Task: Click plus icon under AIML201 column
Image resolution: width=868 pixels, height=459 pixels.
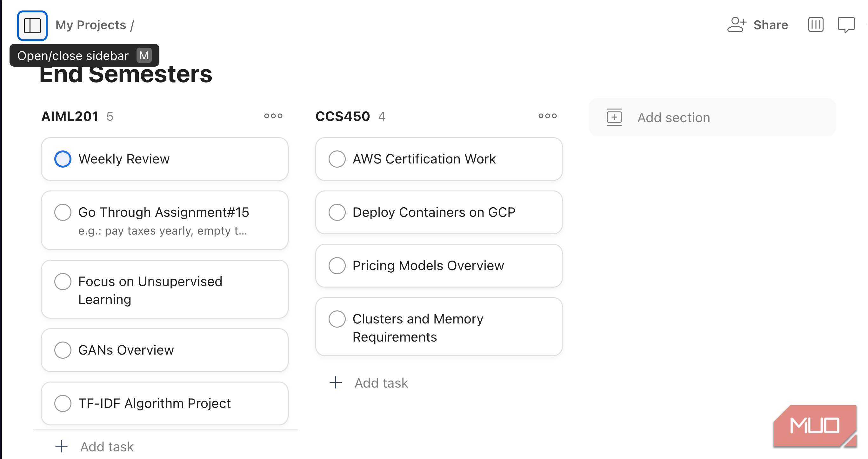Action: (x=61, y=446)
